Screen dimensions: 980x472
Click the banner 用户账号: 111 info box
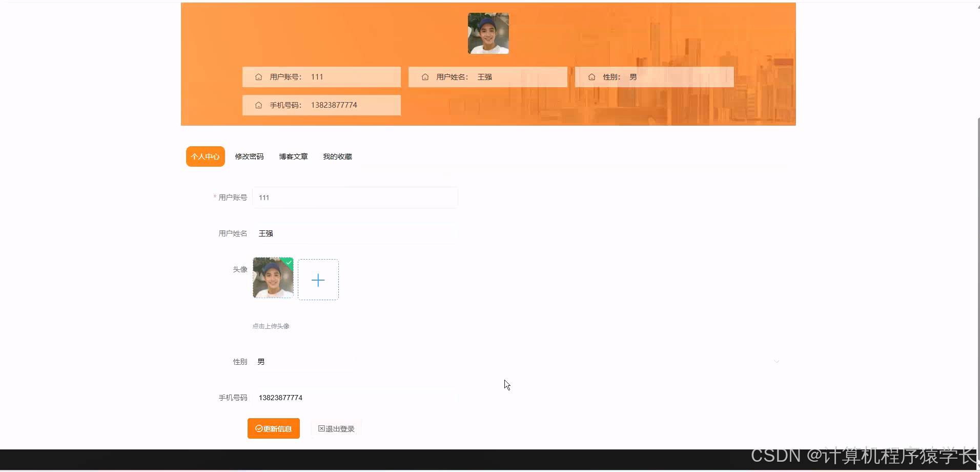click(x=321, y=77)
